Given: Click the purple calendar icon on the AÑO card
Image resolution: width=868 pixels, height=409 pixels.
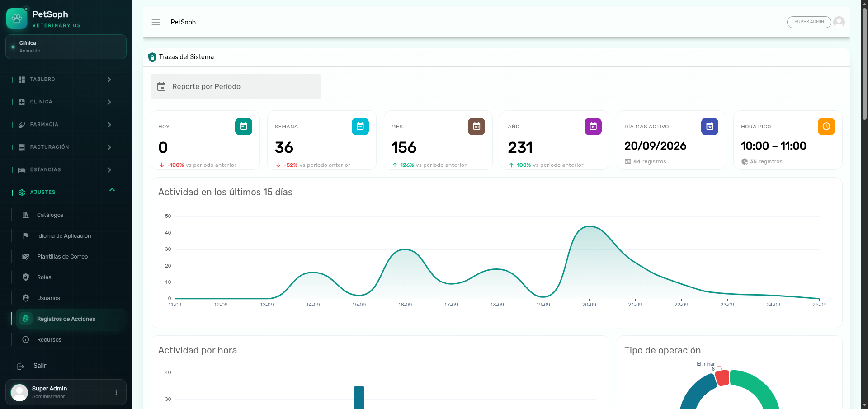Looking at the screenshot, I should [593, 127].
